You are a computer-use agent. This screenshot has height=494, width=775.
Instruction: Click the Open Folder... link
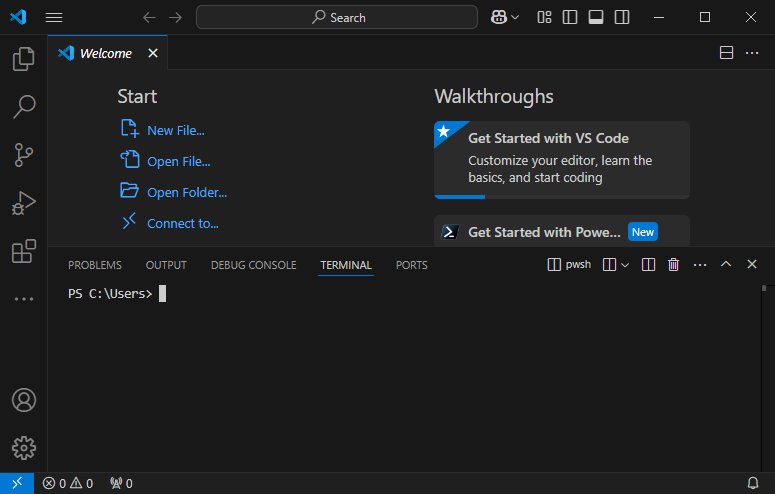coord(187,192)
